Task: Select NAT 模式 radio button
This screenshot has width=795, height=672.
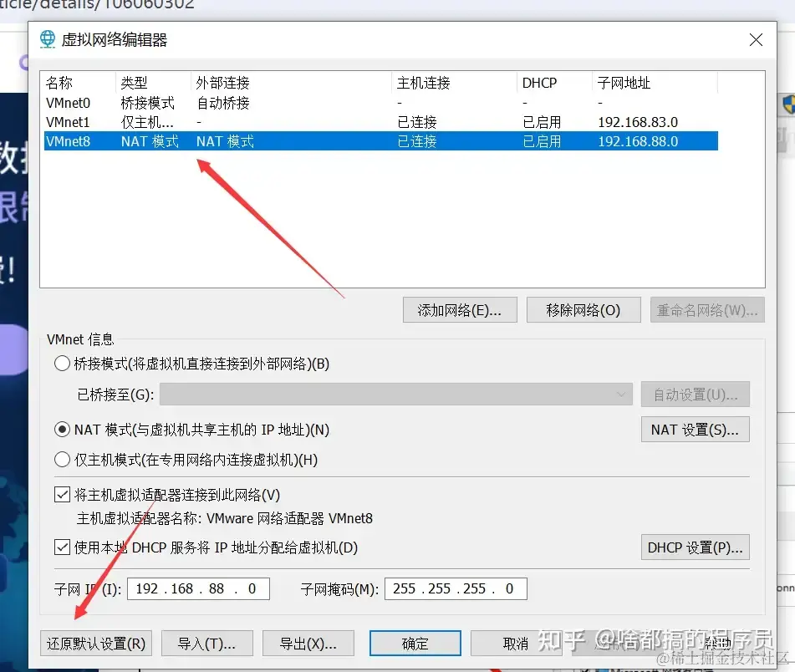Action: pyautogui.click(x=62, y=430)
